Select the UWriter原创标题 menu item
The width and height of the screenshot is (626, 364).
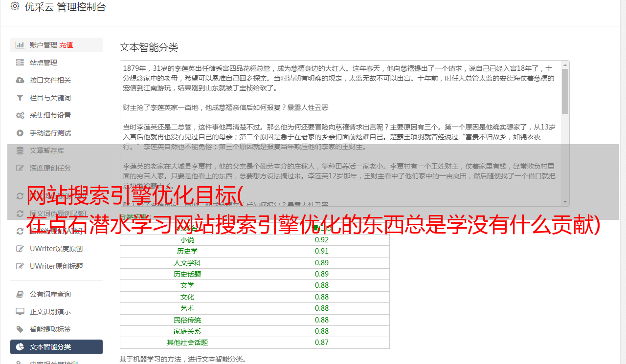(x=56, y=266)
